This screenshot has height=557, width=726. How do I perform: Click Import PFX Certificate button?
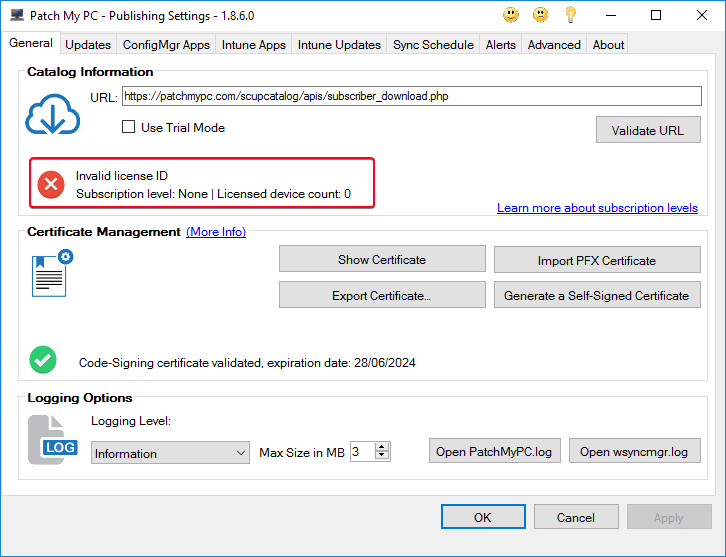597,260
